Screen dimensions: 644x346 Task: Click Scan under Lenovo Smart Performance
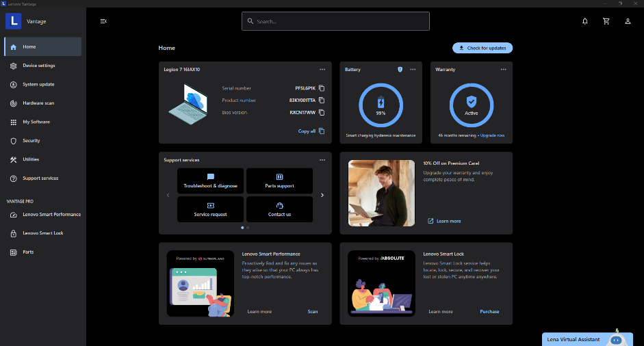[313, 312]
